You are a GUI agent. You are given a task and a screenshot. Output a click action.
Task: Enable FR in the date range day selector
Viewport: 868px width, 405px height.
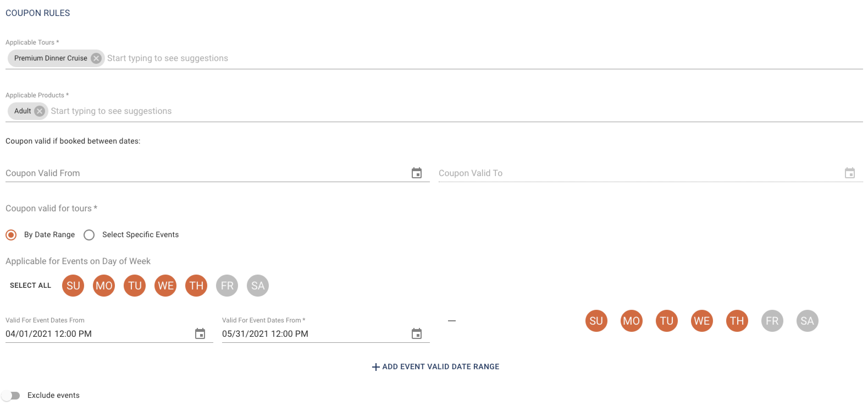pyautogui.click(x=772, y=321)
